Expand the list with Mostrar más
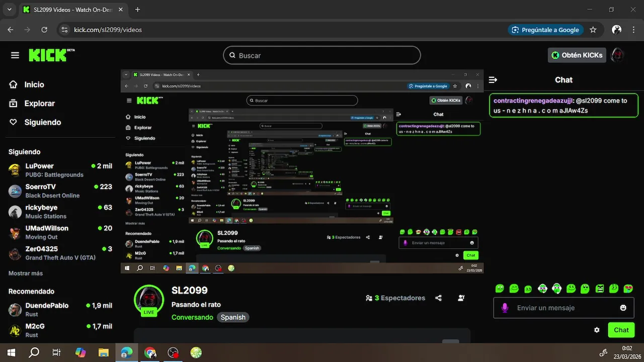This screenshot has width=644, height=362. pyautogui.click(x=26, y=274)
